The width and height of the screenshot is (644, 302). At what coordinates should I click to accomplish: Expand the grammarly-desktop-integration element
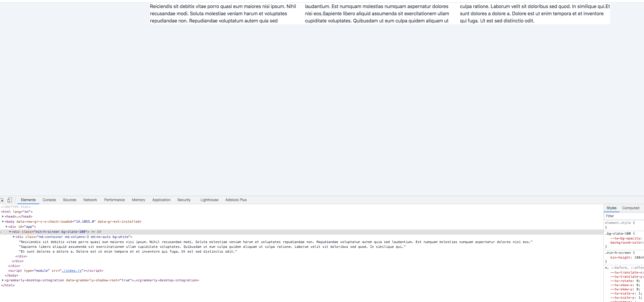[3, 280]
